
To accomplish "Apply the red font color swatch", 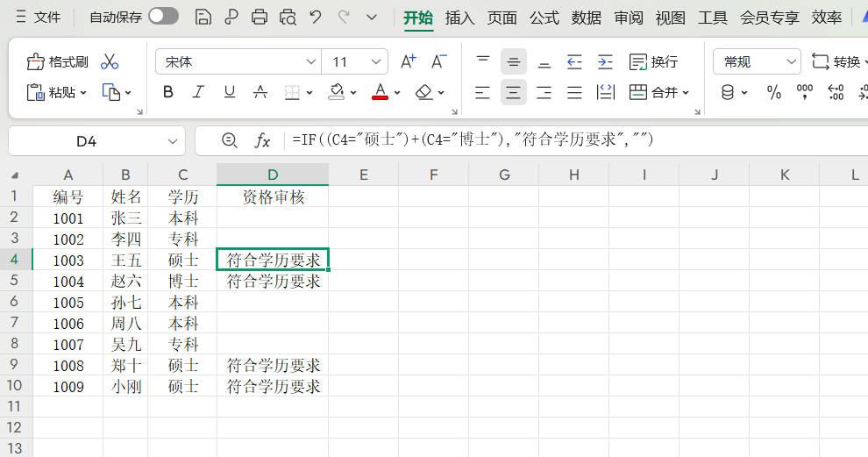I will click(380, 92).
